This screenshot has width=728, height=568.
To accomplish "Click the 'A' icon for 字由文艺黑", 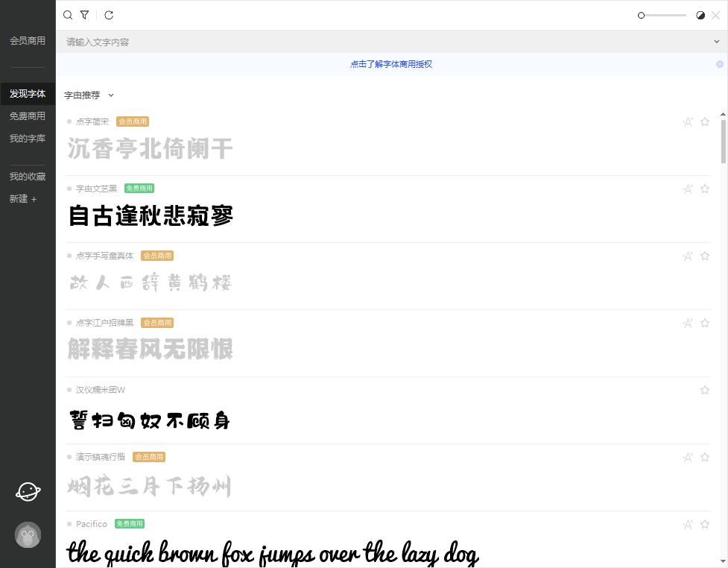I will tap(687, 189).
